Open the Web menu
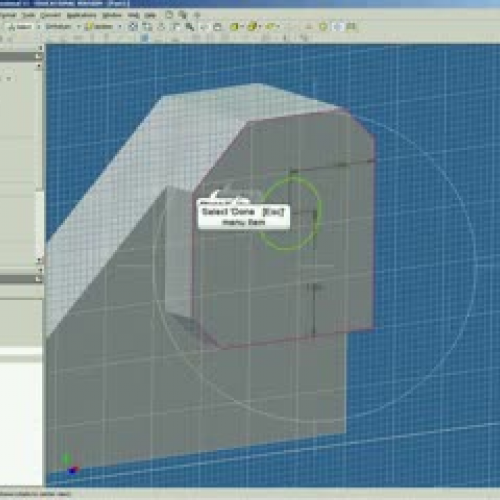The image size is (500, 500). 133,15
